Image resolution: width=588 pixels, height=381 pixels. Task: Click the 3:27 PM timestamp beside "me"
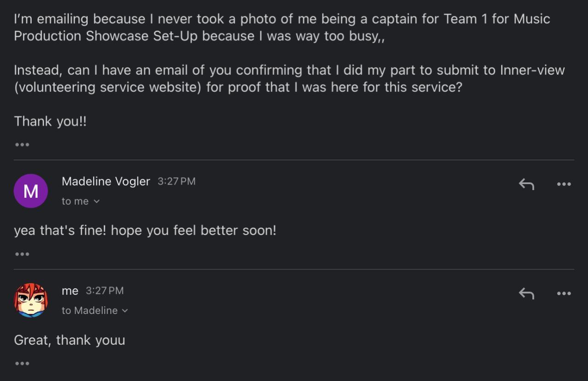[105, 291]
